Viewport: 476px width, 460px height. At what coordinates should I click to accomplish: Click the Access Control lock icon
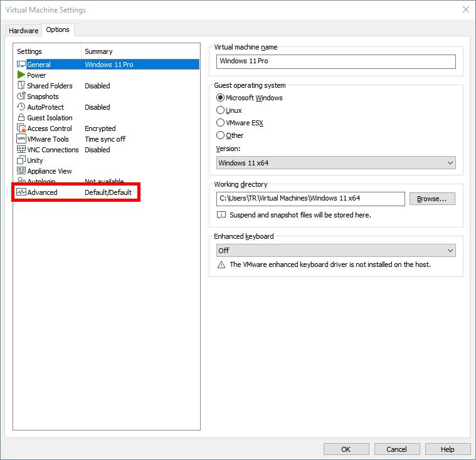click(21, 128)
